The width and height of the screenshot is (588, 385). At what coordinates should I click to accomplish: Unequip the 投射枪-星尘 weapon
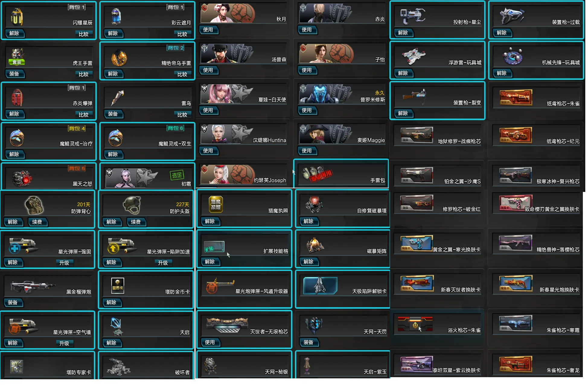click(403, 33)
